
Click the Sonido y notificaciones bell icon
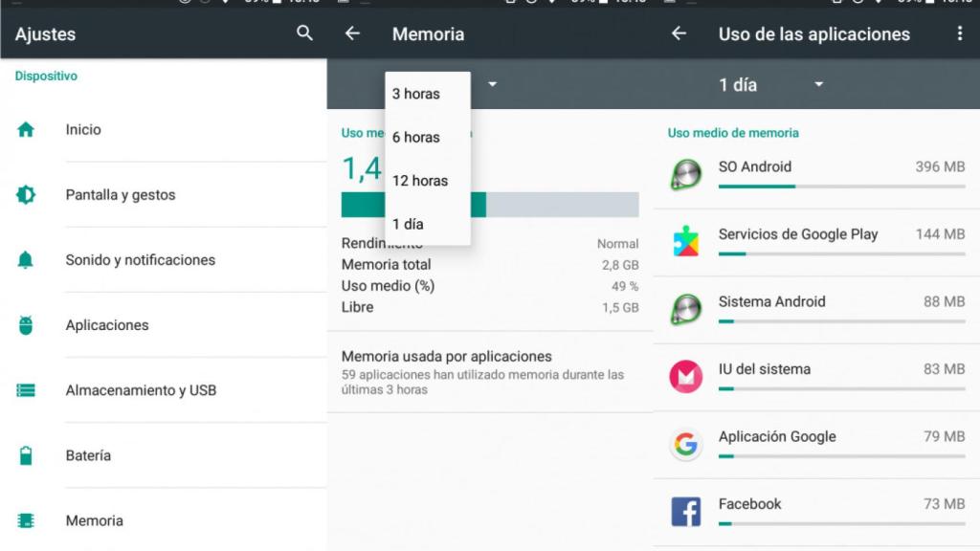pos(27,259)
